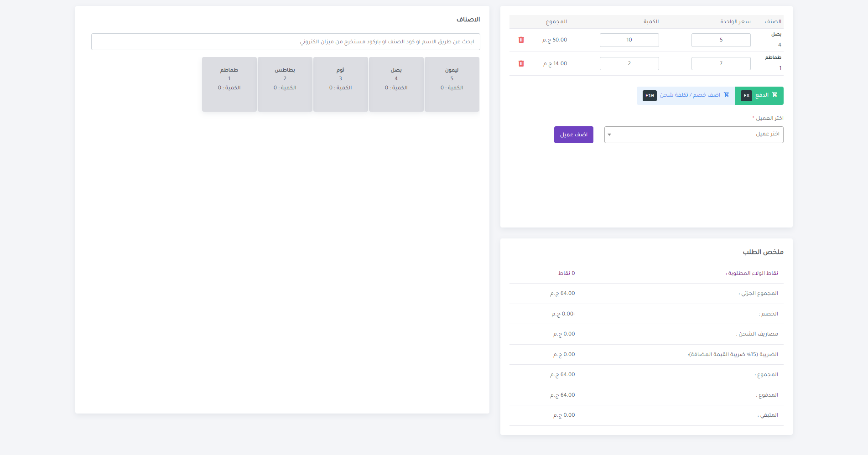The width and height of the screenshot is (868, 455).
Task: Select the ليمون product card
Action: (452, 84)
